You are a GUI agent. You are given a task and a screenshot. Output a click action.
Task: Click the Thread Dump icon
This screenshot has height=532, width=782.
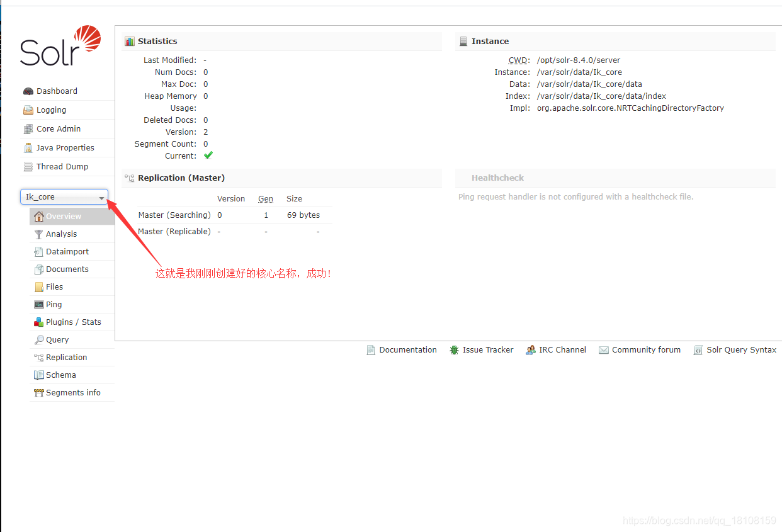click(x=28, y=167)
